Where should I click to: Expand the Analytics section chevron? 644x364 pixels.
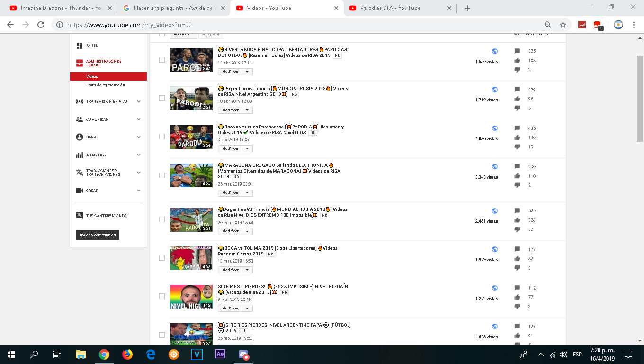point(139,155)
